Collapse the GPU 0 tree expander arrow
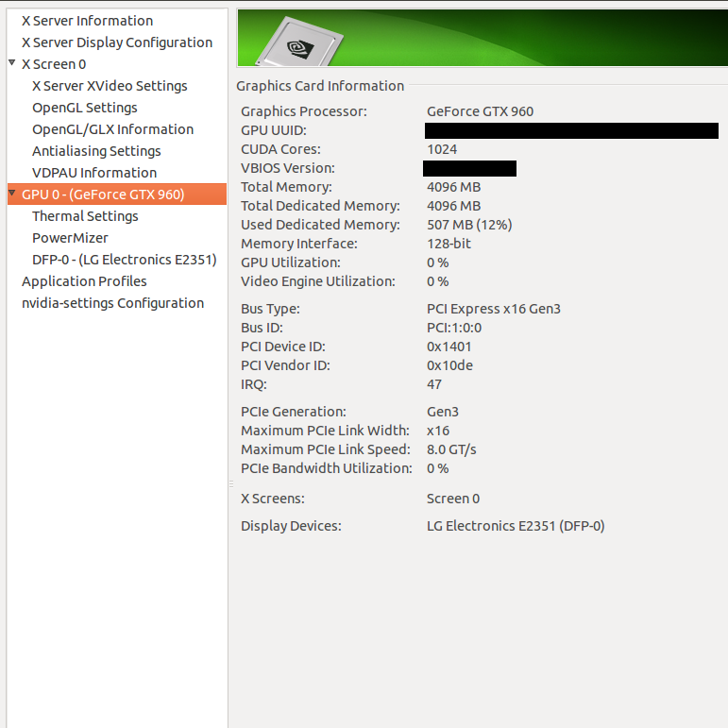This screenshot has width=728, height=728. pos(12,194)
